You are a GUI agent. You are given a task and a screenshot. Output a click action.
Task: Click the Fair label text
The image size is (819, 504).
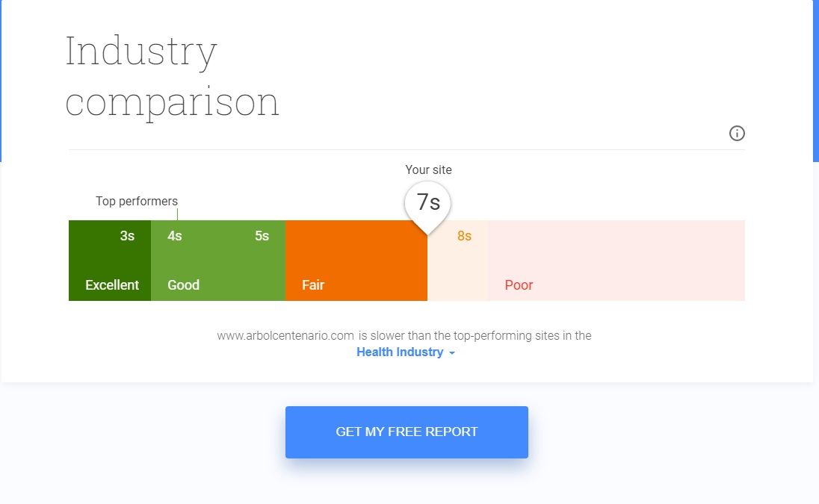point(313,285)
